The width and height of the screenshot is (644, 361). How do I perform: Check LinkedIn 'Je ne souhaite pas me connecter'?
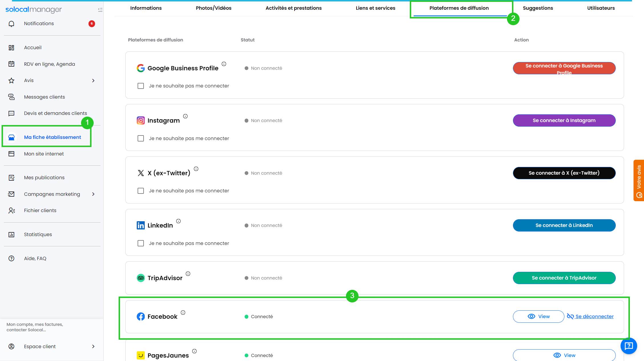pos(141,243)
